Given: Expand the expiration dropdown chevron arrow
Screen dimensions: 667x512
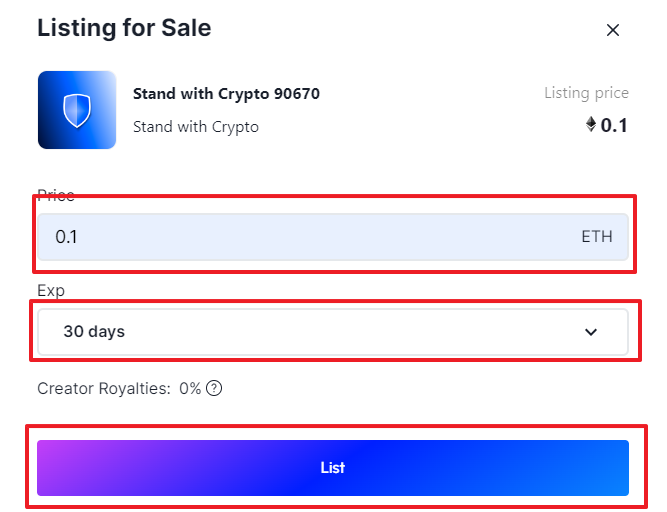Looking at the screenshot, I should (x=591, y=332).
